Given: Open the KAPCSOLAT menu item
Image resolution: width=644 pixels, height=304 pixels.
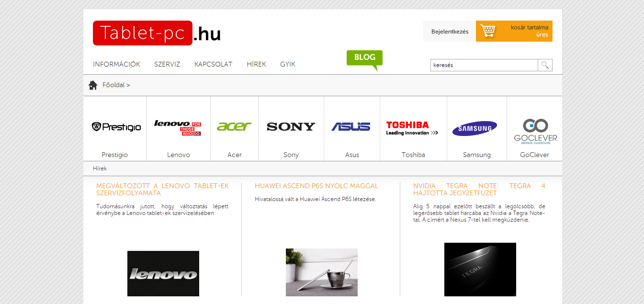Looking at the screenshot, I should (213, 64).
